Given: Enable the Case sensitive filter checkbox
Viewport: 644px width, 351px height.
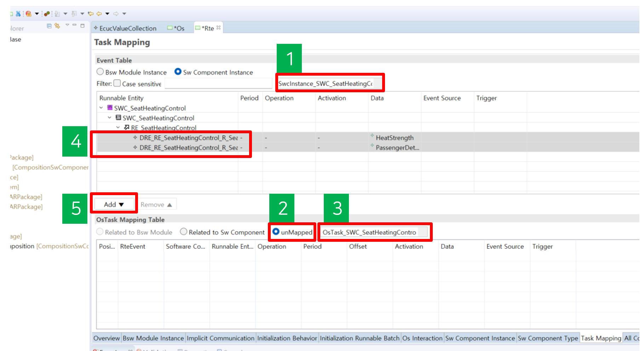Looking at the screenshot, I should click(117, 83).
